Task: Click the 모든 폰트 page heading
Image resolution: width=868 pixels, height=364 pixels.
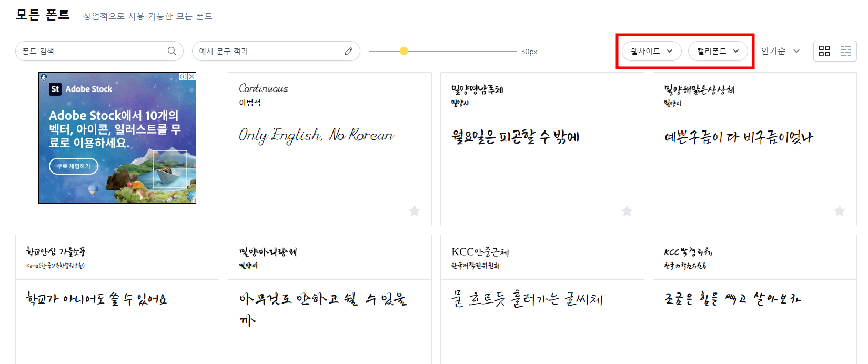Action: tap(43, 15)
